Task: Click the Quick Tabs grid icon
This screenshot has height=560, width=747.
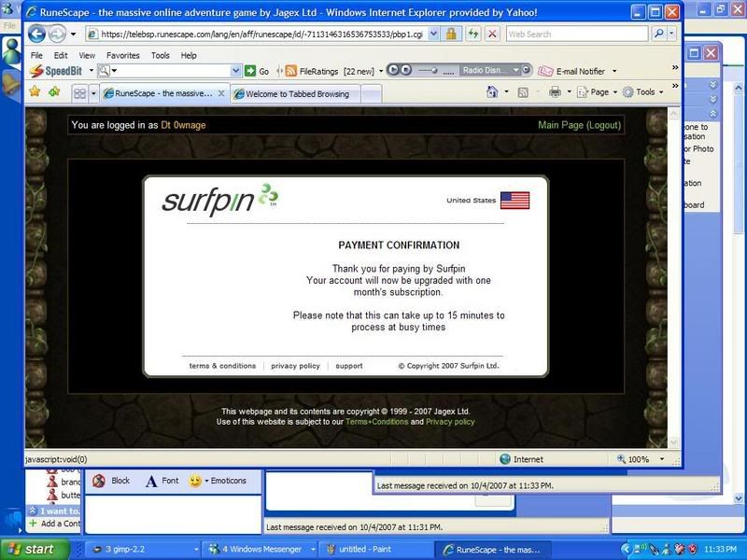Action: click(x=80, y=93)
